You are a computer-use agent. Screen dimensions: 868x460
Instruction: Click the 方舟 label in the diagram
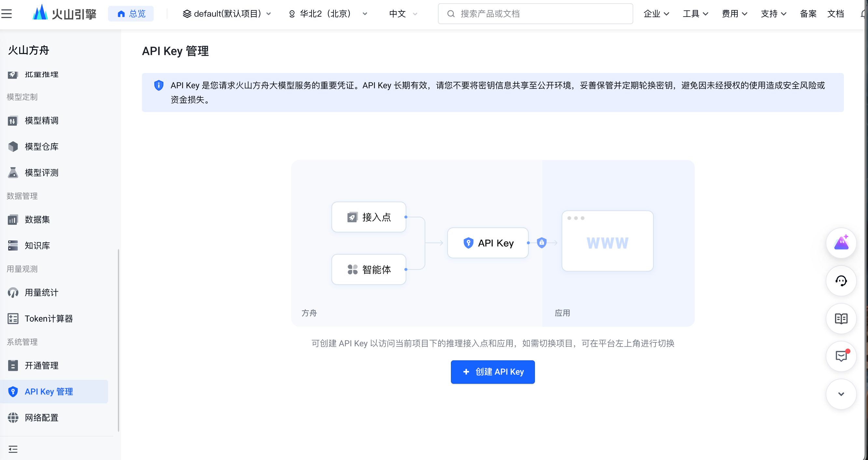[309, 313]
